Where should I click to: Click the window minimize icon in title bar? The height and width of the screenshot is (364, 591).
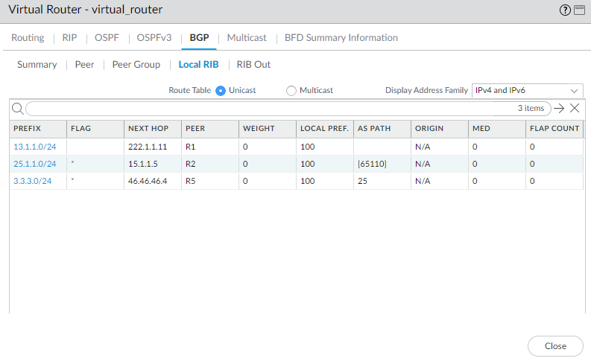tap(578, 10)
